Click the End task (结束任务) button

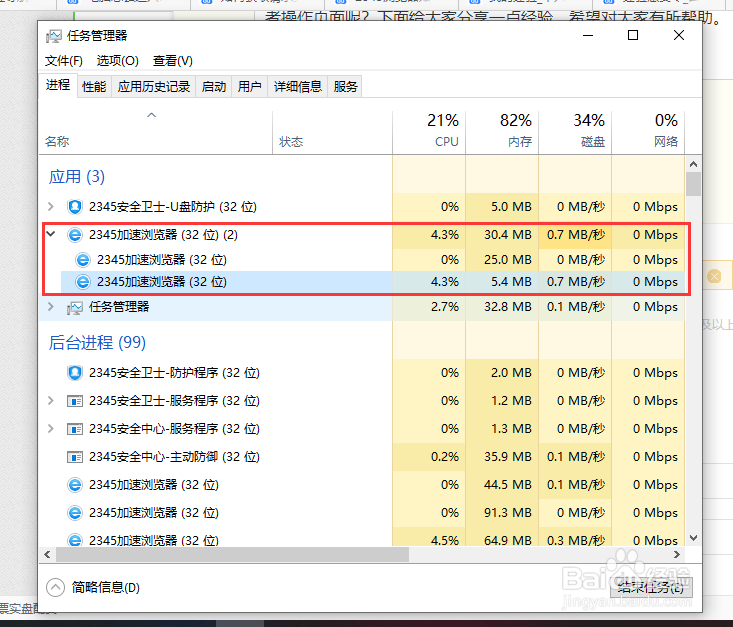click(x=651, y=587)
